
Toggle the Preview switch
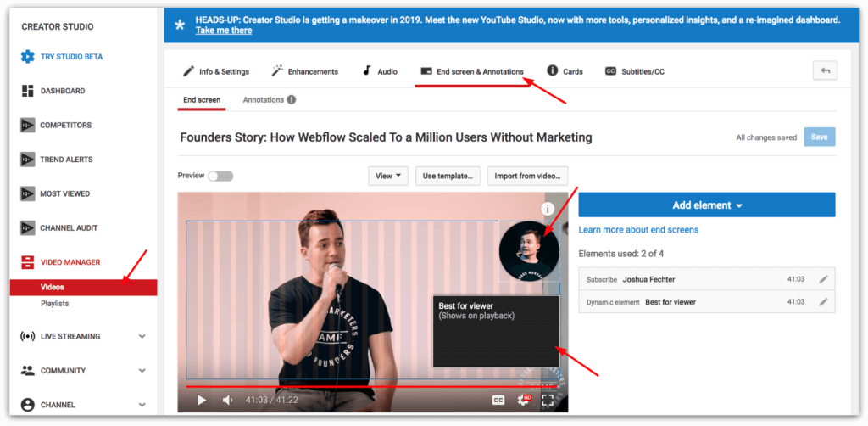coord(220,177)
